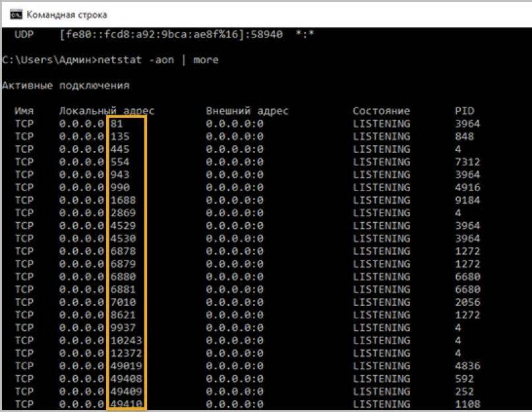The image size is (532, 412).
Task: Click external address 0.0.0.0:0 in port 49019 row
Action: tap(235, 366)
